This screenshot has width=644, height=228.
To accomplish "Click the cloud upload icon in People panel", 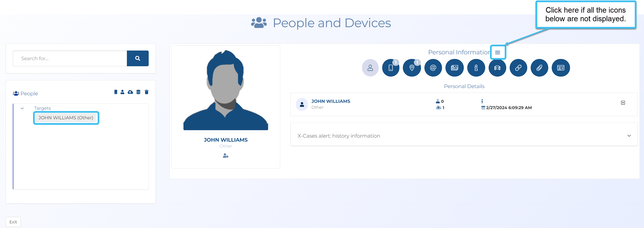I will click(130, 92).
